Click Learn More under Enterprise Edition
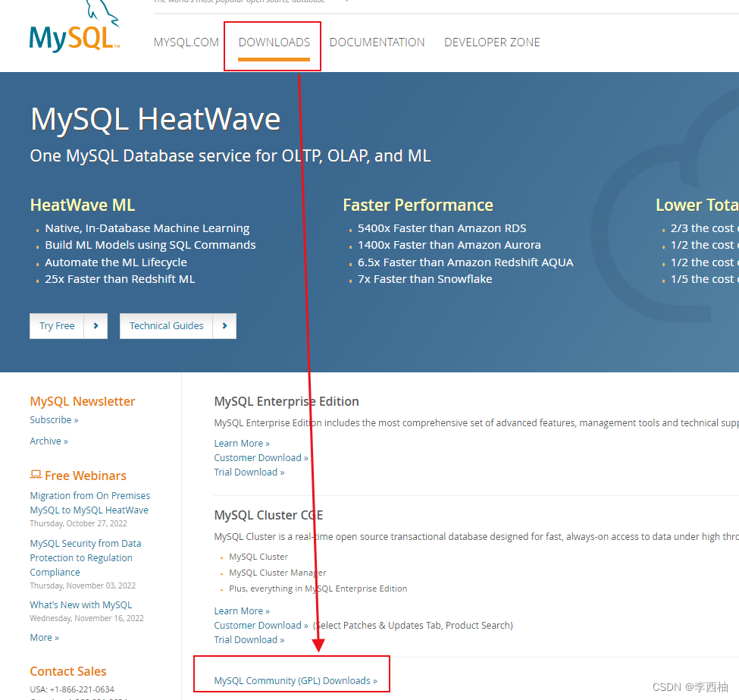 point(242,444)
